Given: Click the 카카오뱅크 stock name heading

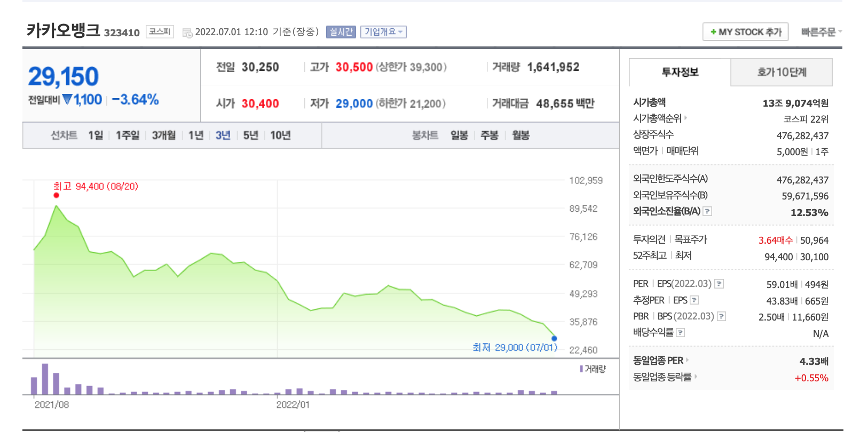Looking at the screenshot, I should 64,30.
